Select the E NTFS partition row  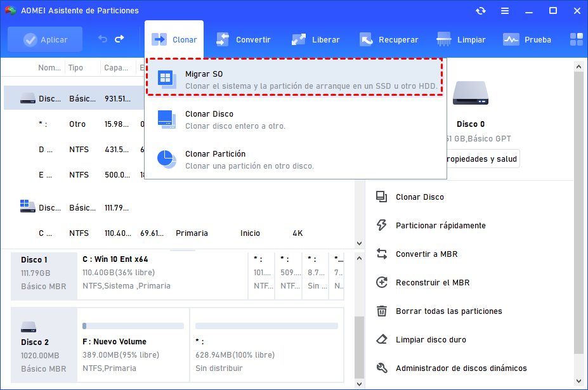pos(74,175)
